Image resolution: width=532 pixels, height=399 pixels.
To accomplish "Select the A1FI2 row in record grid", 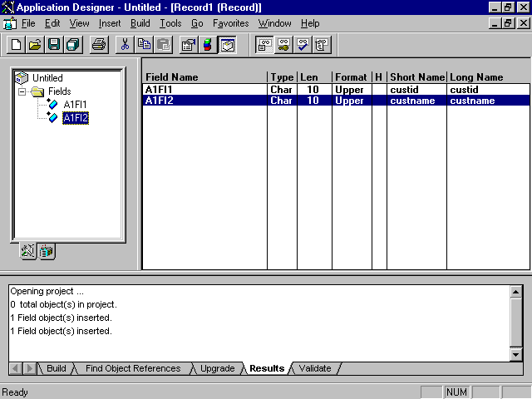I will [336, 101].
